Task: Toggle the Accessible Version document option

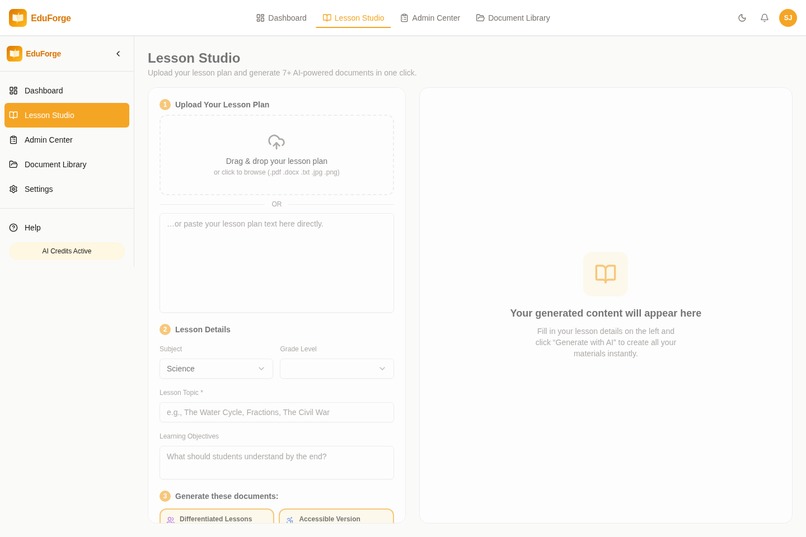Action: click(x=336, y=517)
